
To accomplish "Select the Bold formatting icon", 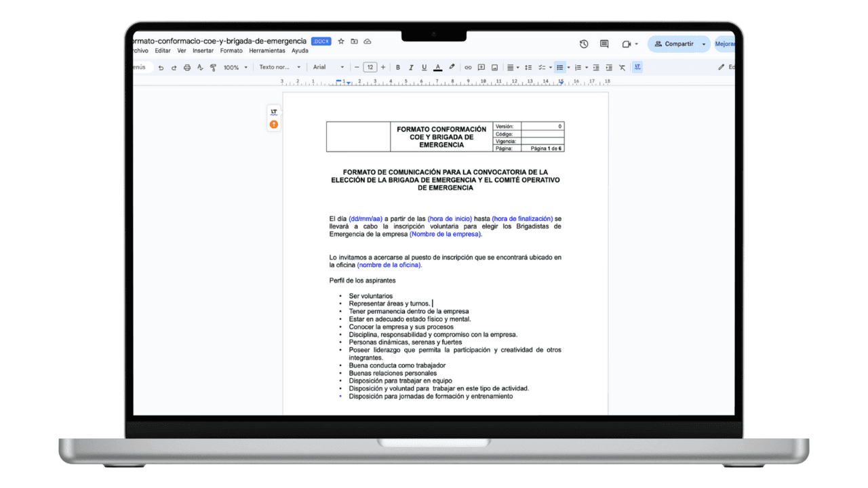I will [x=398, y=67].
